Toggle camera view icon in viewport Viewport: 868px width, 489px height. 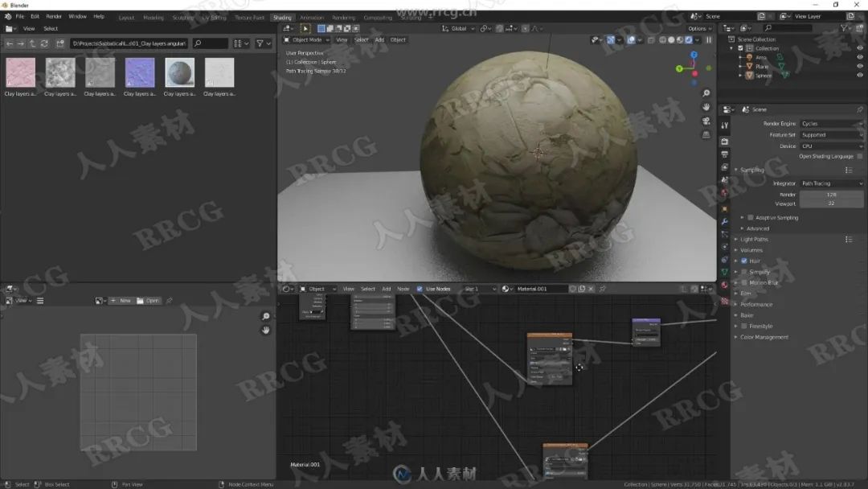click(x=706, y=121)
